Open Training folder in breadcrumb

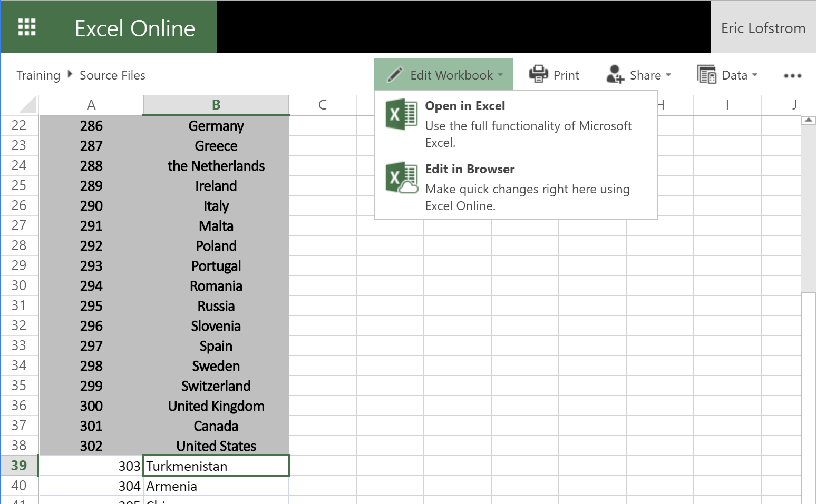point(38,75)
